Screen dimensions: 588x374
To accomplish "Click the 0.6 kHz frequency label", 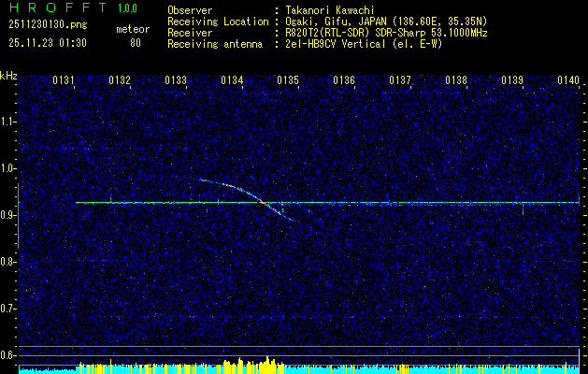I will (x=7, y=355).
